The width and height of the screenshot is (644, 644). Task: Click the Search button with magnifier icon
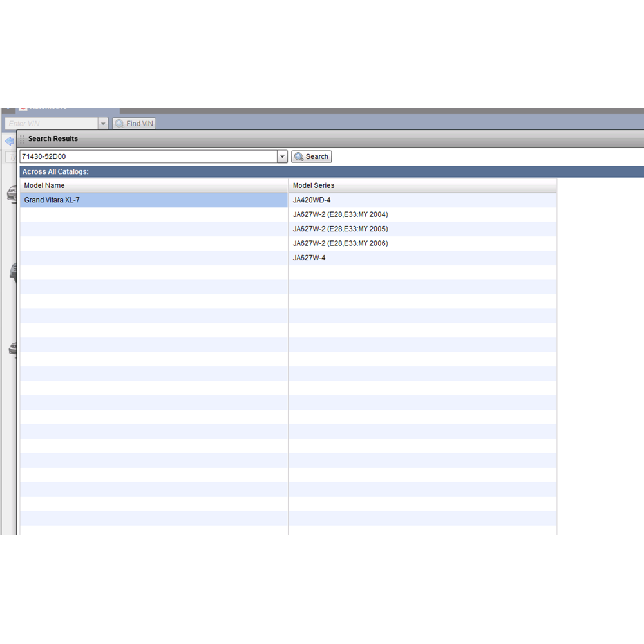tap(312, 156)
